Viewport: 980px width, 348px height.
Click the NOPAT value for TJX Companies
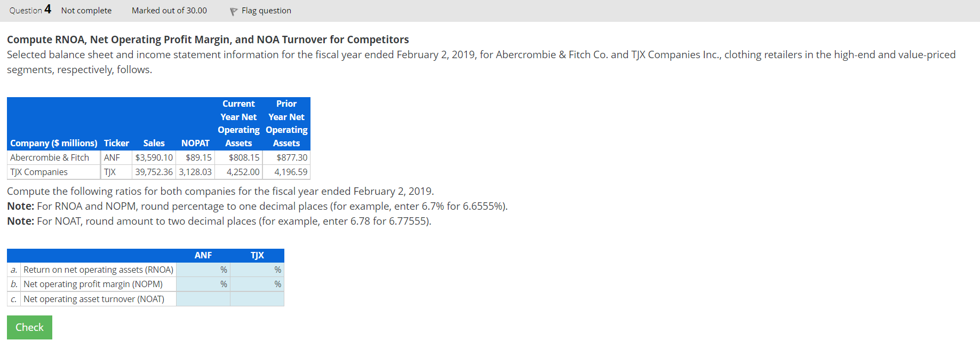[x=194, y=172]
